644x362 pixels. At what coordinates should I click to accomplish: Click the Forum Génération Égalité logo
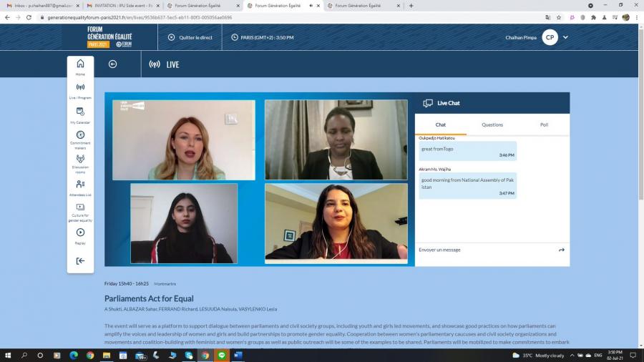tap(109, 37)
